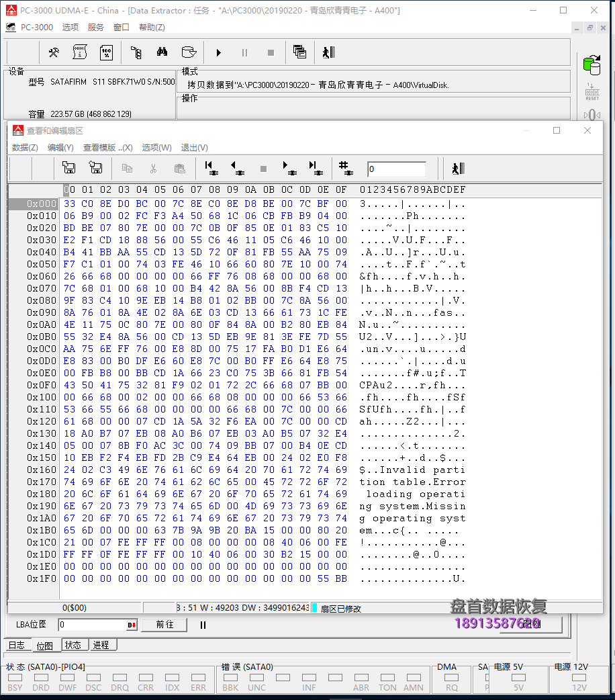Image resolution: width=615 pixels, height=700 pixels.
Task: Open the 选项(W) menu in sector editor
Action: [156, 148]
